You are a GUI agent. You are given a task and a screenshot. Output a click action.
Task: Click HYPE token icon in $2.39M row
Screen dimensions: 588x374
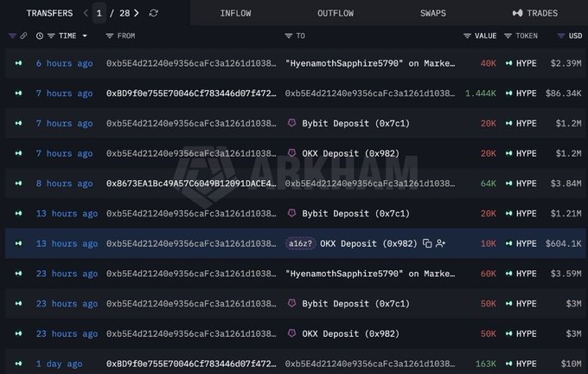[x=508, y=63]
